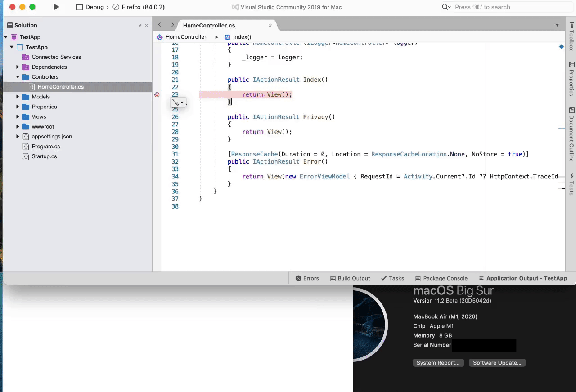
Task: Click the Controllers folder icon
Action: 26,77
